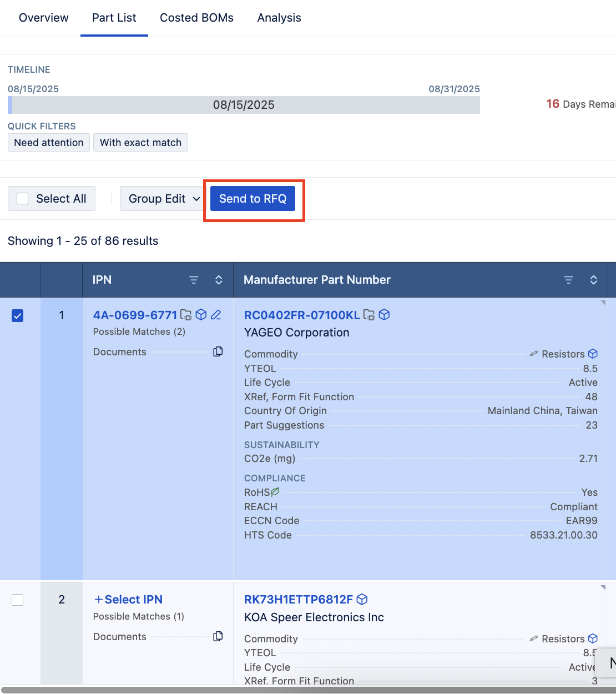Uncheck the row 1 selection checkbox

tap(18, 316)
